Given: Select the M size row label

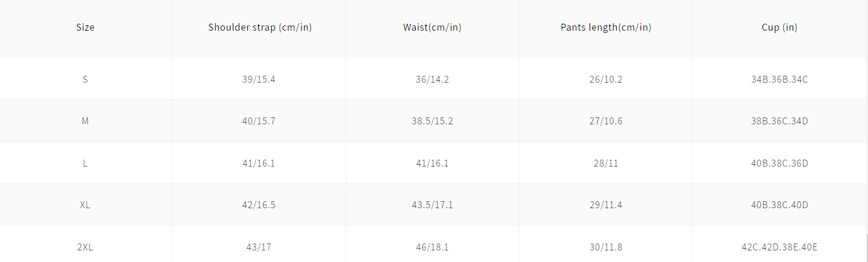Looking at the screenshot, I should coord(85,121).
